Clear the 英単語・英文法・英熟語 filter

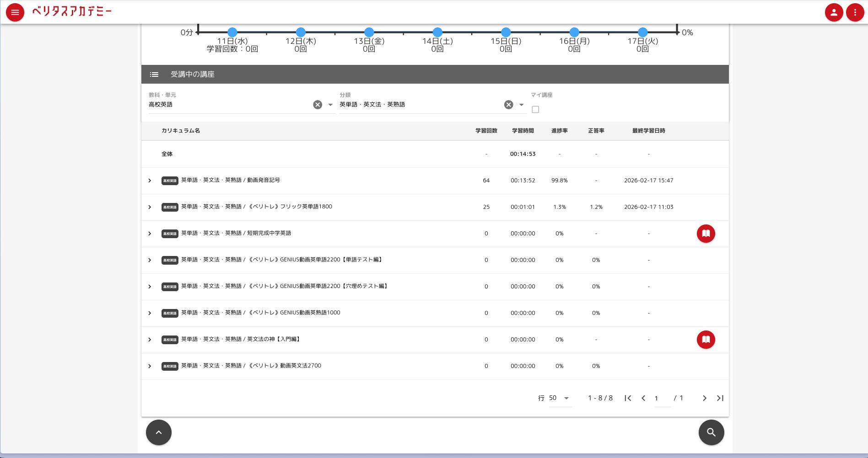click(508, 104)
